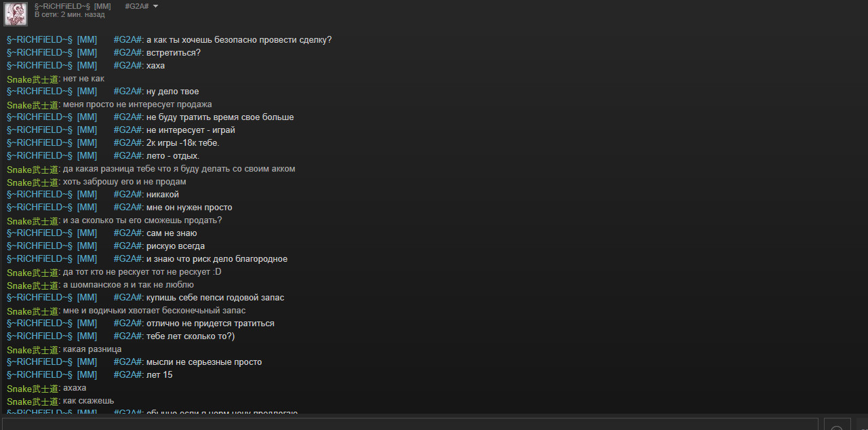This screenshot has height=430, width=868.
Task: Click the Snake武士道 name beside 'нет не как'
Action: coord(32,79)
